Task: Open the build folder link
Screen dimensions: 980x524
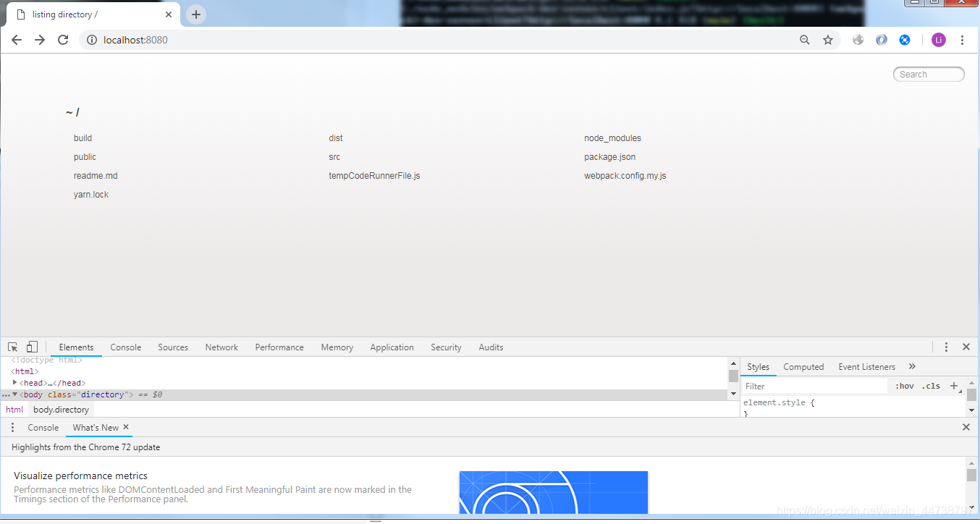Action: pyautogui.click(x=83, y=138)
